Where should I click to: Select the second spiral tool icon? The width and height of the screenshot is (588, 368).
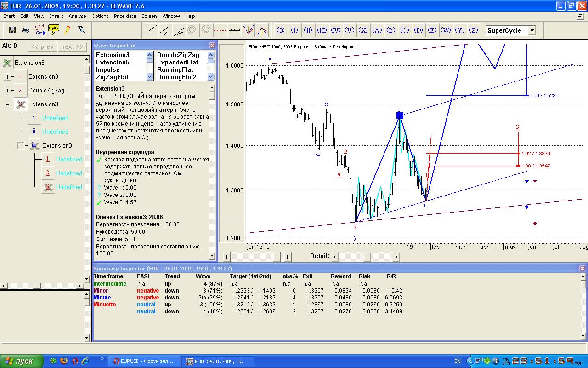[x=206, y=30]
